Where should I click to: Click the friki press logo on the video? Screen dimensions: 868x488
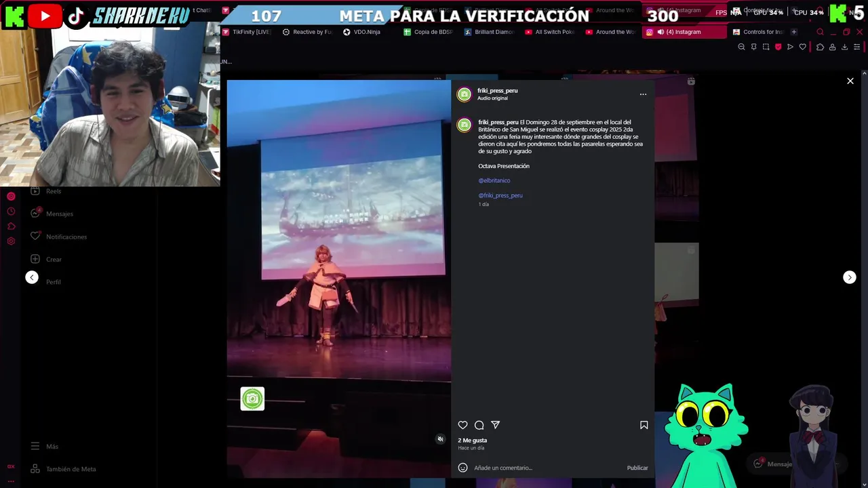252,399
